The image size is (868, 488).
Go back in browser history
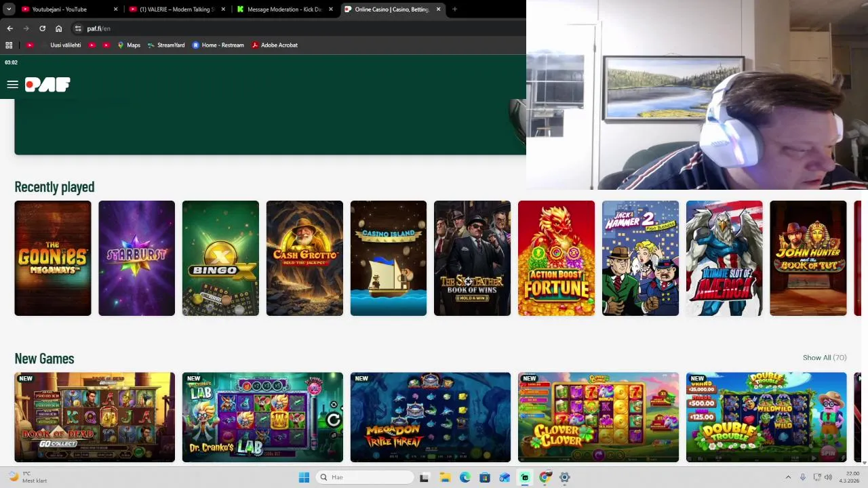9,28
